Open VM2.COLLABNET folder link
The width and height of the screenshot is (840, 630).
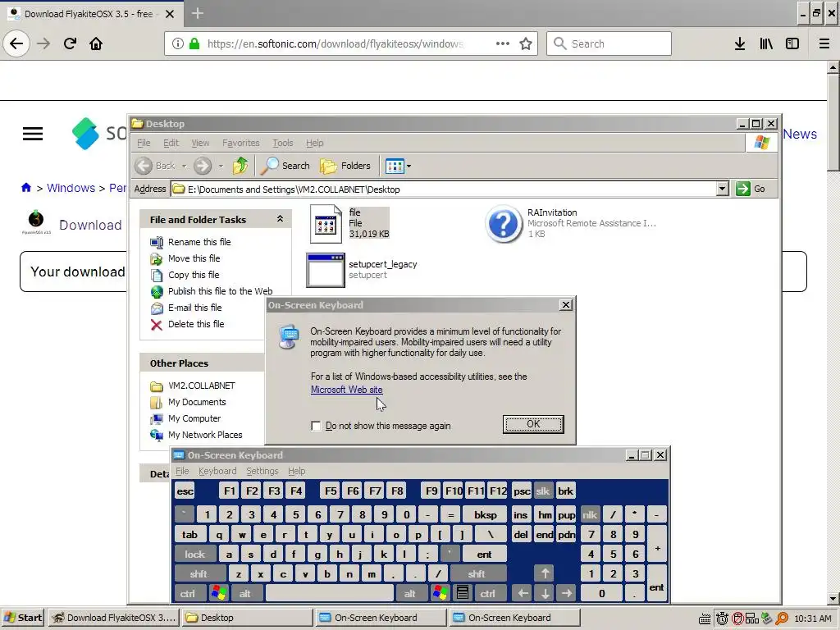click(x=202, y=386)
